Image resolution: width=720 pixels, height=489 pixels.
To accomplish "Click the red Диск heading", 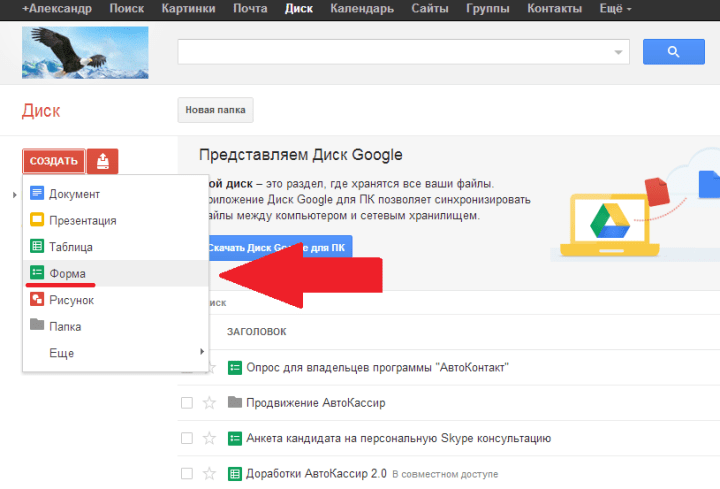I will (41, 111).
